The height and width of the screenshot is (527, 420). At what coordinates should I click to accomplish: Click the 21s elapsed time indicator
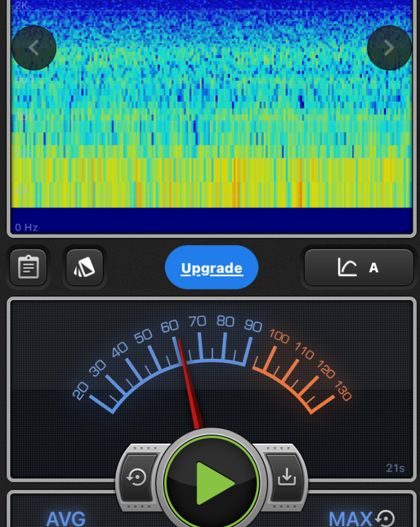395,468
